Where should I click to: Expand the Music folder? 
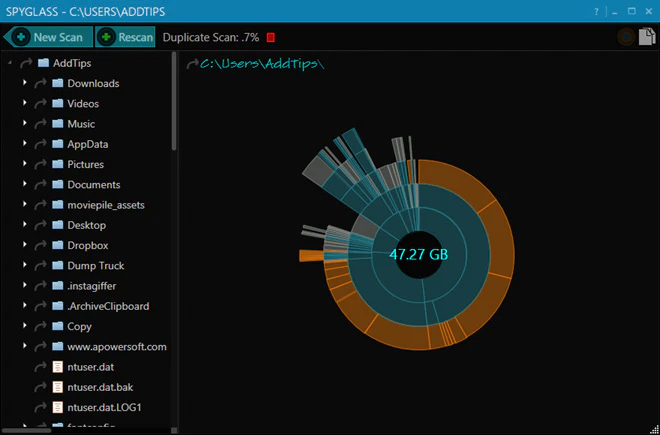[25, 123]
